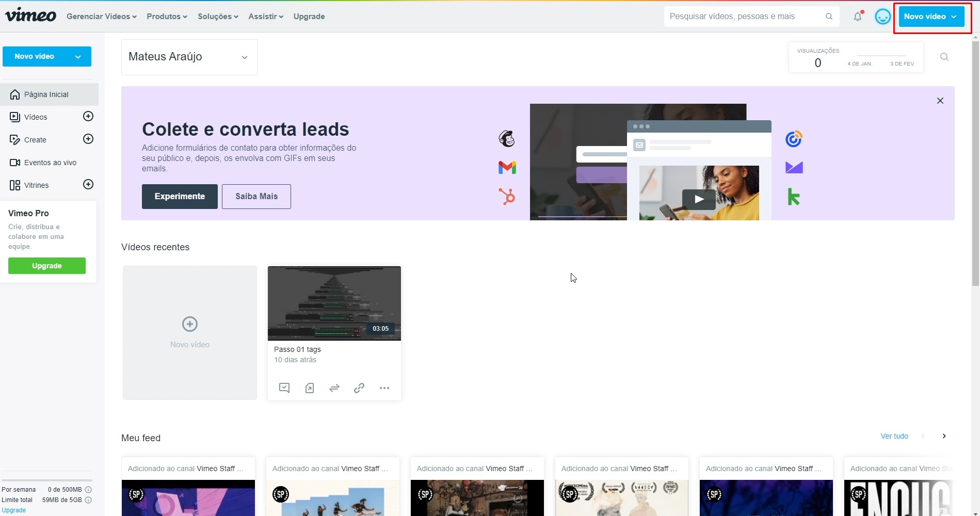Screen dimensions: 980x516
Task: Click the info icon beside Limite total quota
Action: [x=88, y=500]
